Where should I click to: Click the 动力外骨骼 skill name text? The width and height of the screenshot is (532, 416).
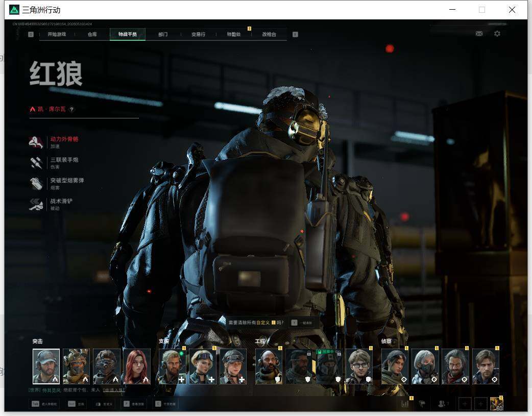pos(64,139)
